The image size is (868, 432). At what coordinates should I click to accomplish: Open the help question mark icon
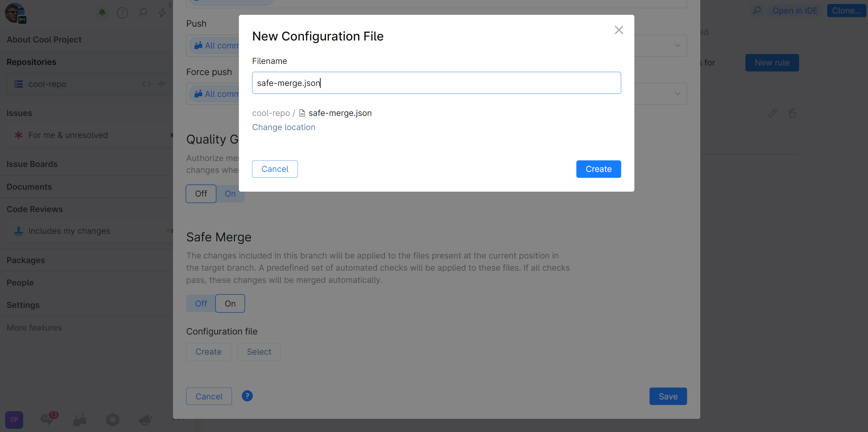point(122,13)
